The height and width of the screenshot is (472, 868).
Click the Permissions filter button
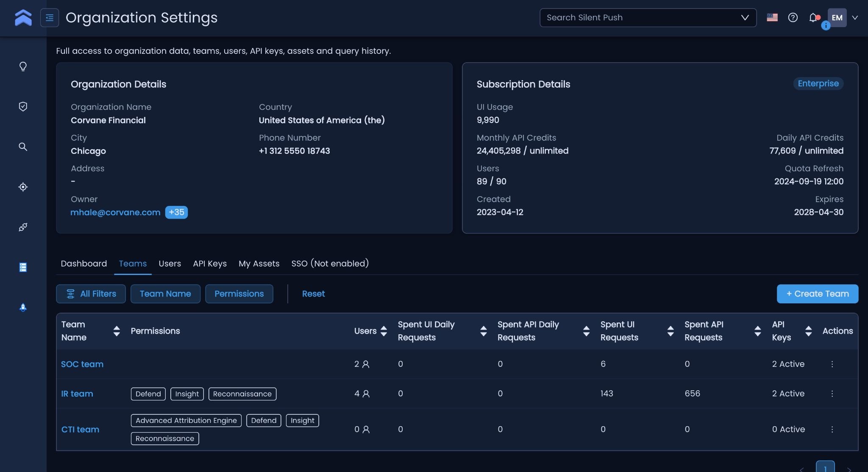(239, 294)
